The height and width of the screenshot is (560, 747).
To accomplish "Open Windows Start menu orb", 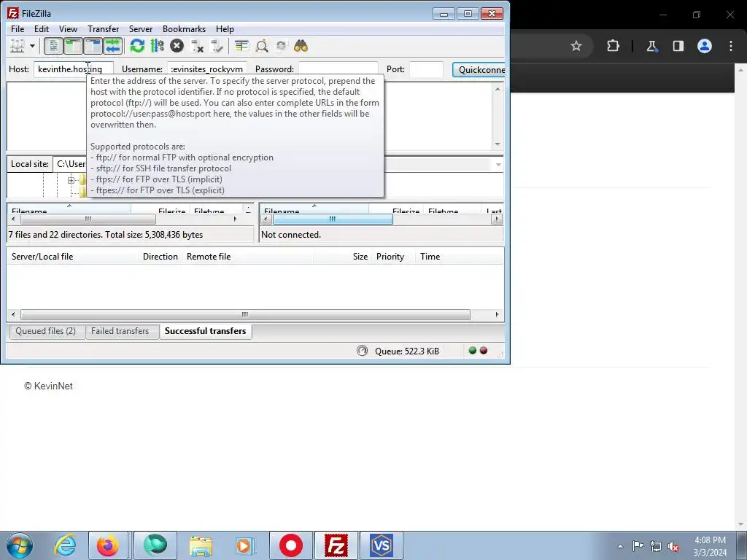I will coord(20,545).
